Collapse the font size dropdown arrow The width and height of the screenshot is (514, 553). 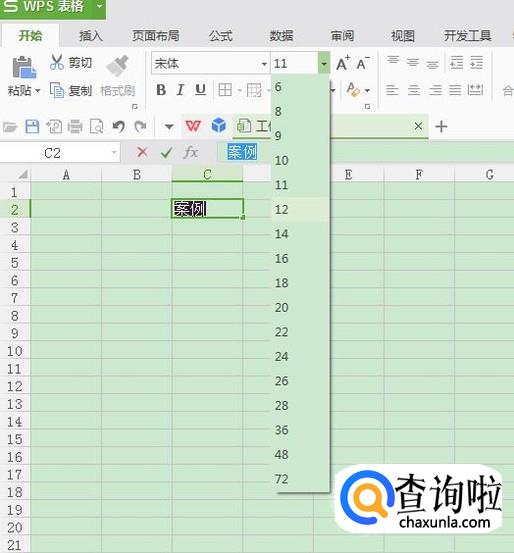pyautogui.click(x=324, y=63)
